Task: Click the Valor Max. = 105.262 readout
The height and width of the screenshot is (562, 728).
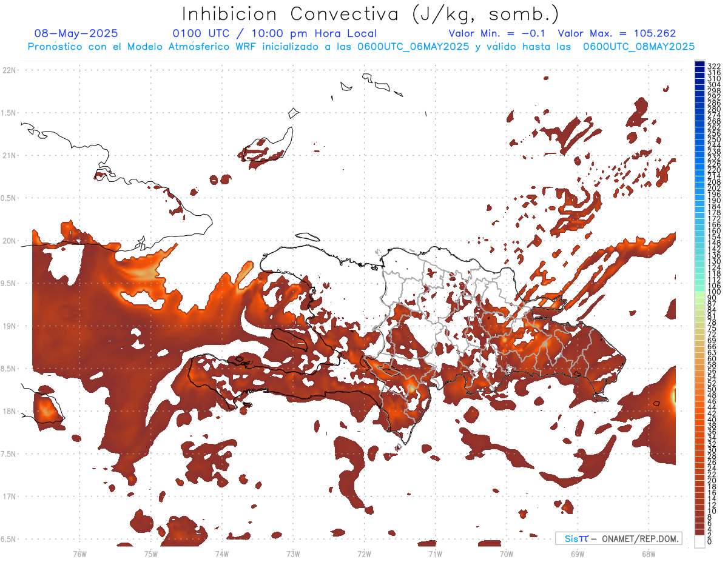Action: click(x=617, y=33)
